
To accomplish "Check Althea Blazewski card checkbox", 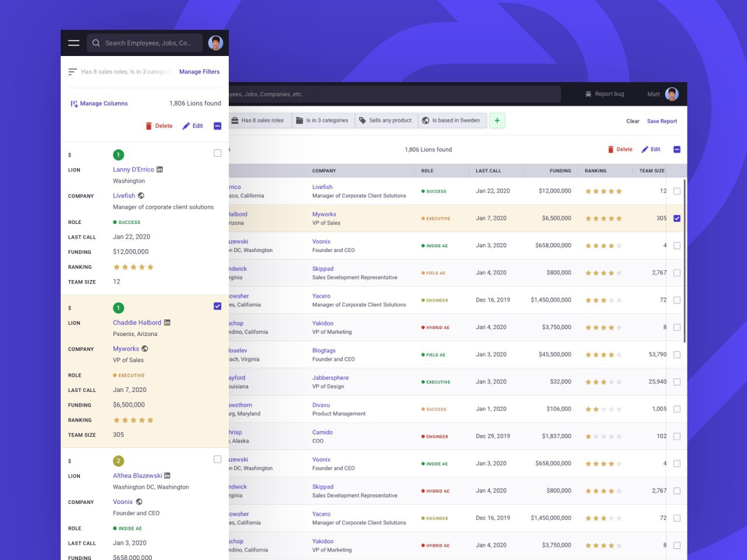I will click(218, 460).
